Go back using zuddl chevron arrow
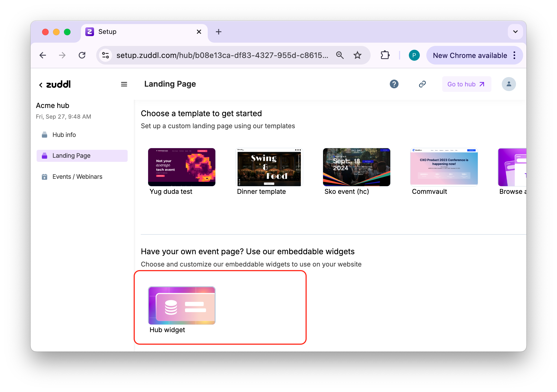This screenshot has width=557, height=392. [41, 85]
